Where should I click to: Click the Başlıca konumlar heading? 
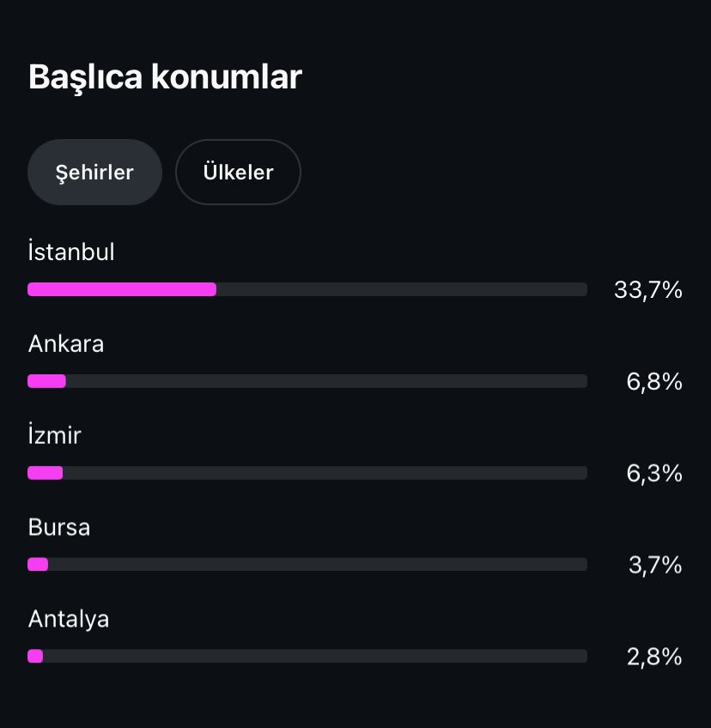165,77
